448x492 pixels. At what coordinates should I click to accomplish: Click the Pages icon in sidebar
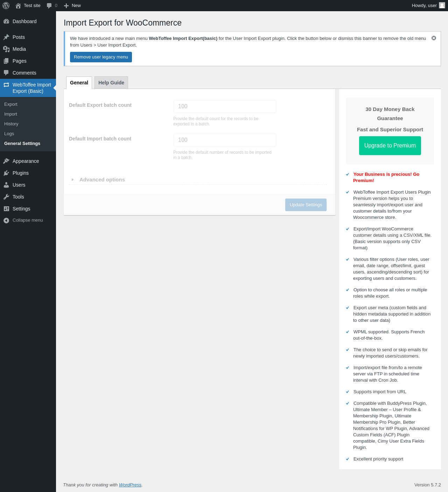6,61
